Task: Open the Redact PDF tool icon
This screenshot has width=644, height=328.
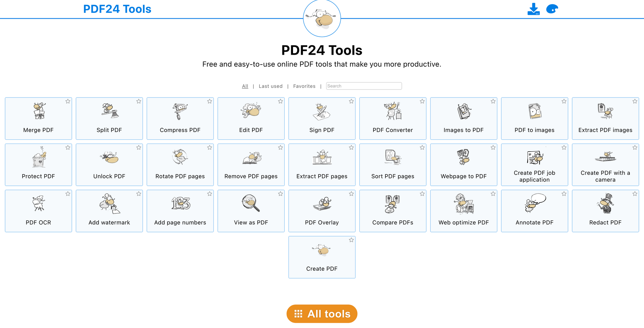Action: [x=606, y=203]
